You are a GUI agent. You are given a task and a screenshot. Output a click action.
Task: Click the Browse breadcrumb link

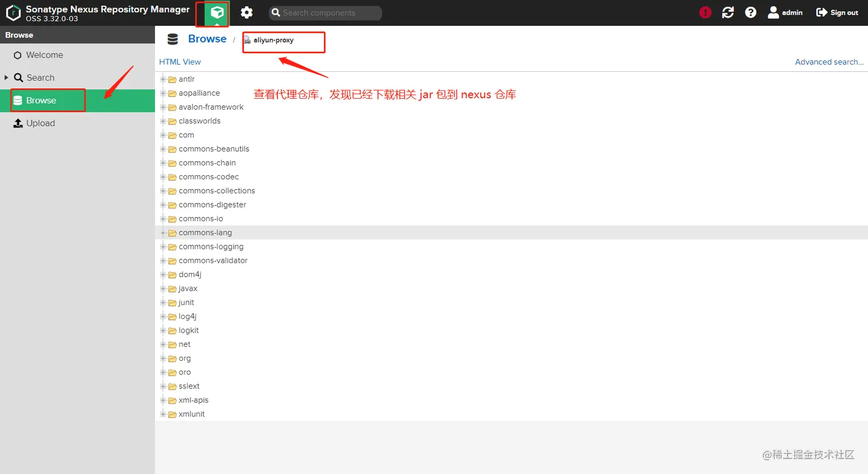(x=207, y=38)
